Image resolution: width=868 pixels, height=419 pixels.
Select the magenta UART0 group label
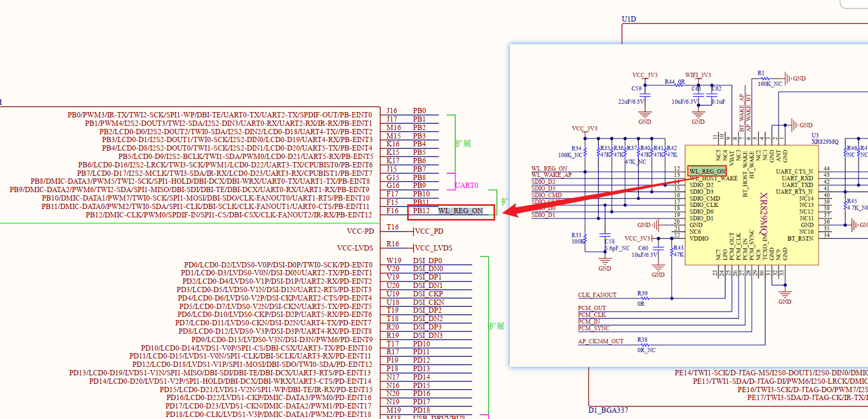coord(467,185)
